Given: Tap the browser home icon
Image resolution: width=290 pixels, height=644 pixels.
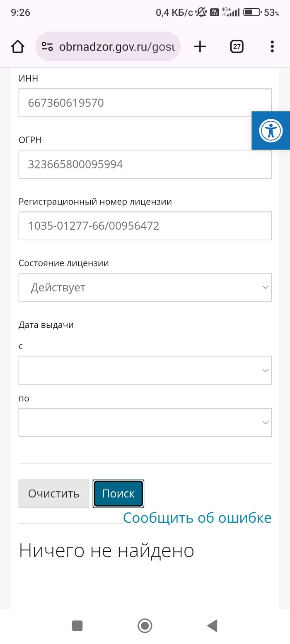Looking at the screenshot, I should click(x=18, y=47).
